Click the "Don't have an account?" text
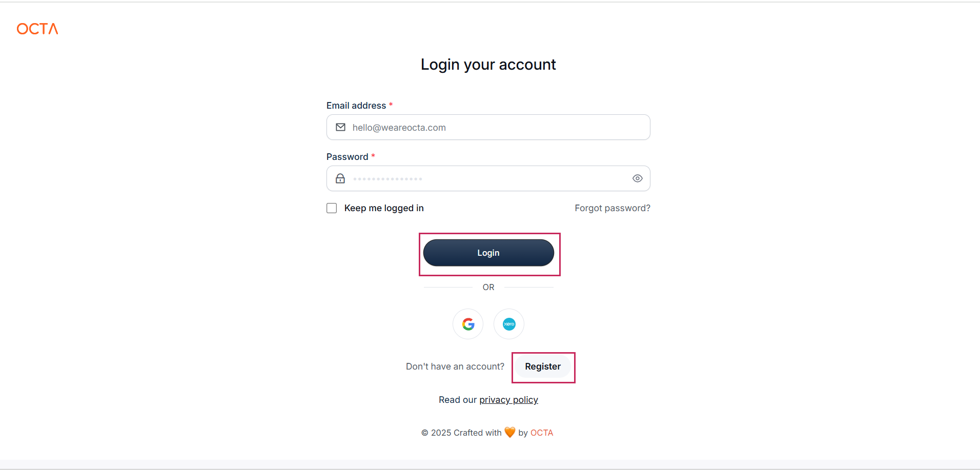980x470 pixels. tap(455, 366)
